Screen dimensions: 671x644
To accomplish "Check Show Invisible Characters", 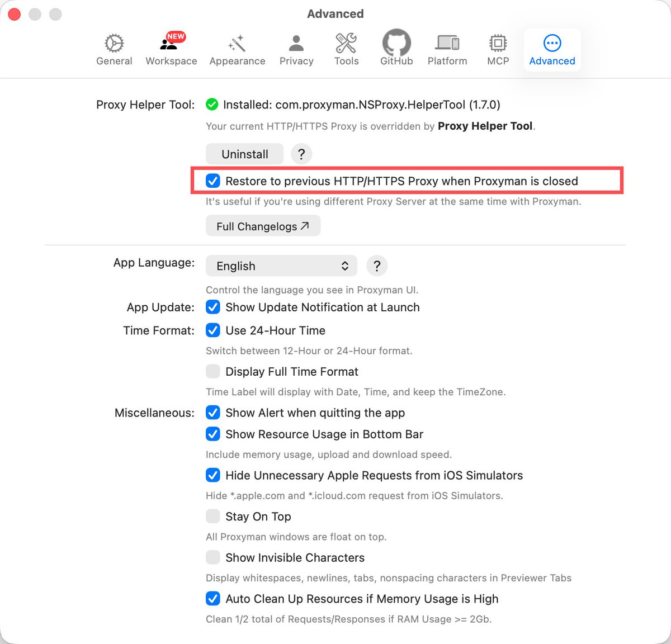I will (x=212, y=557).
